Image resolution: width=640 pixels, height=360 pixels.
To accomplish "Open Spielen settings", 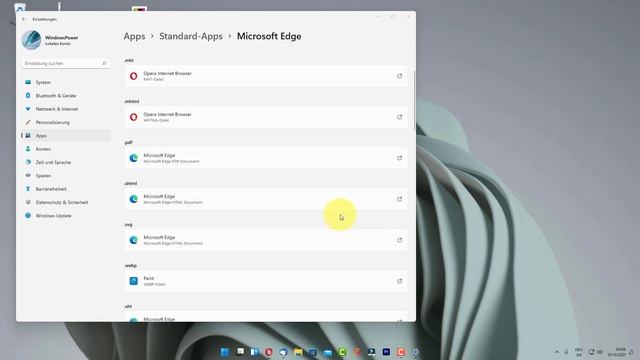I will coord(66,176).
